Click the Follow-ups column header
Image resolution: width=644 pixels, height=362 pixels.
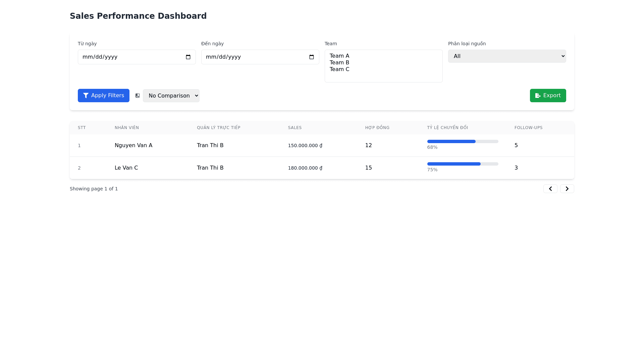[x=528, y=128]
